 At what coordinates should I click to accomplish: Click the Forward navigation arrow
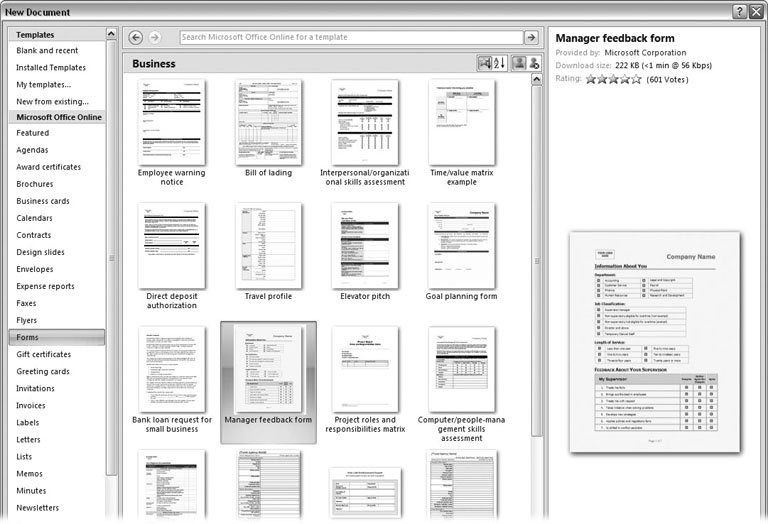pos(154,37)
